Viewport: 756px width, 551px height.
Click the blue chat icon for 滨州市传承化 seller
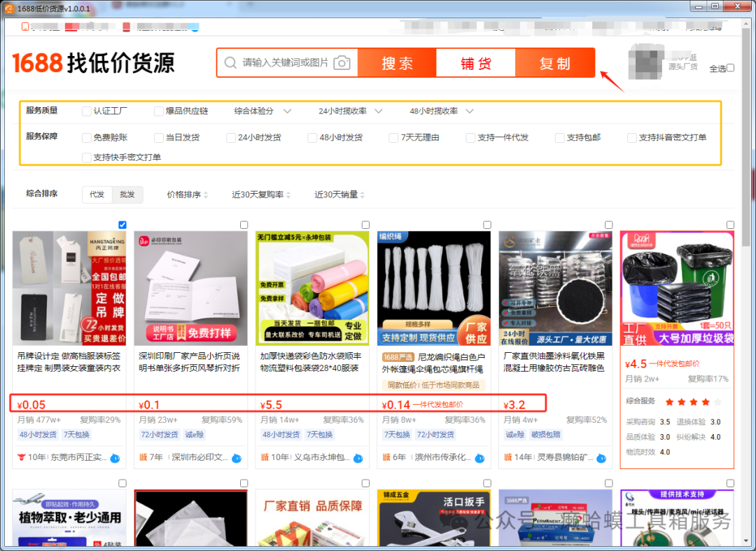479,458
